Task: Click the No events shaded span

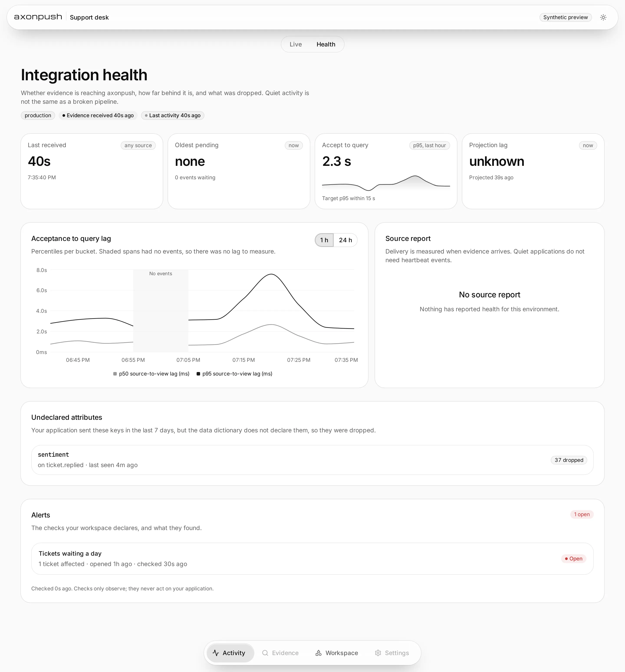Action: (x=161, y=311)
